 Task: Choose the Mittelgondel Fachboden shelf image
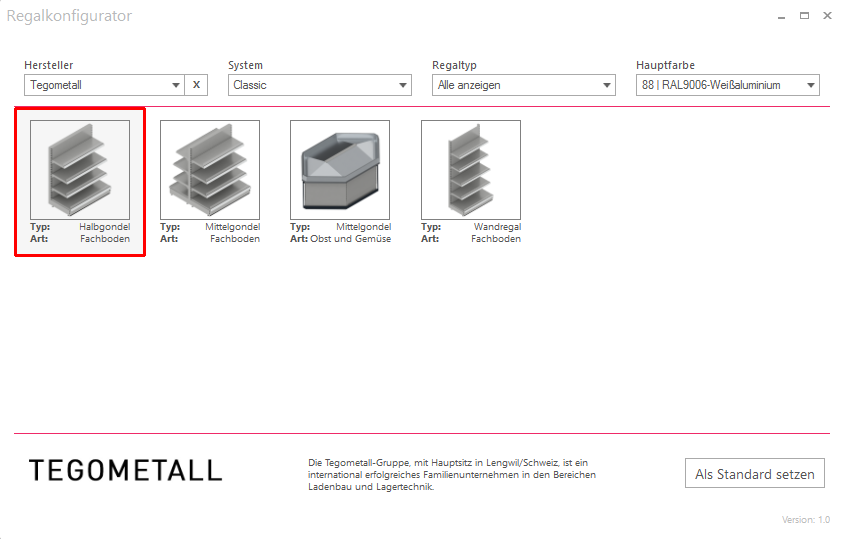[210, 170]
